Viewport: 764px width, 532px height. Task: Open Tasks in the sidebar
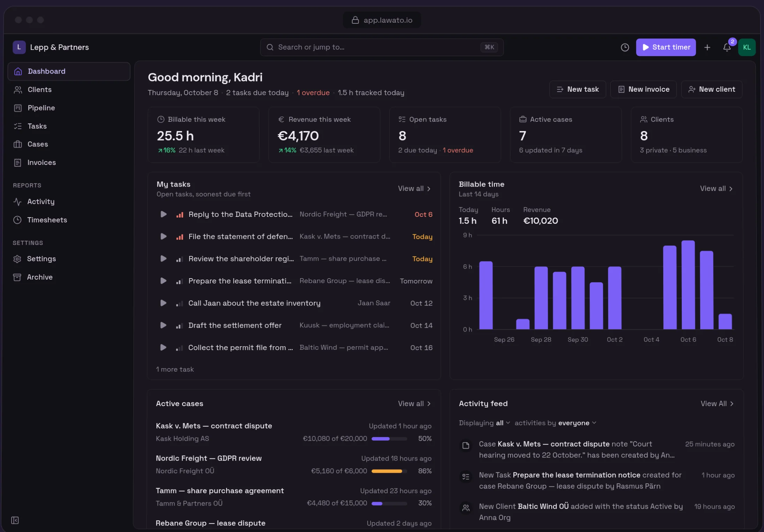pyautogui.click(x=69, y=126)
